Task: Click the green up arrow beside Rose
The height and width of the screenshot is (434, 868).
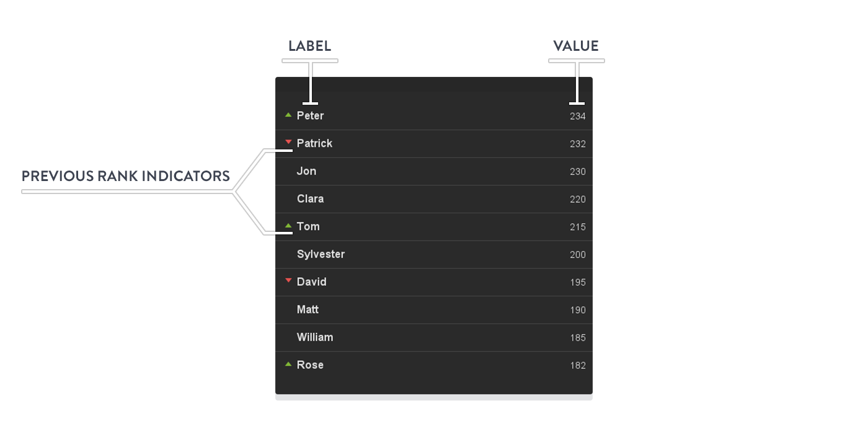Action: tap(288, 365)
